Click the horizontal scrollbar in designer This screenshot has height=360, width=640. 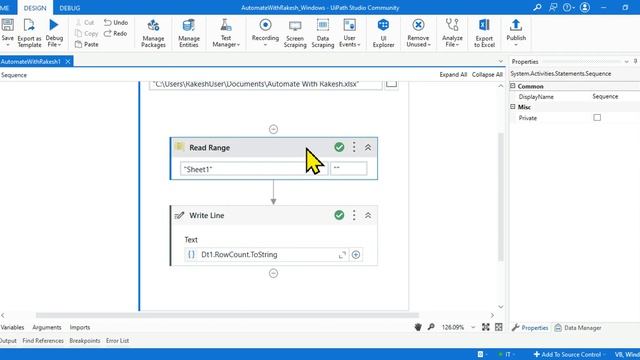(x=227, y=315)
